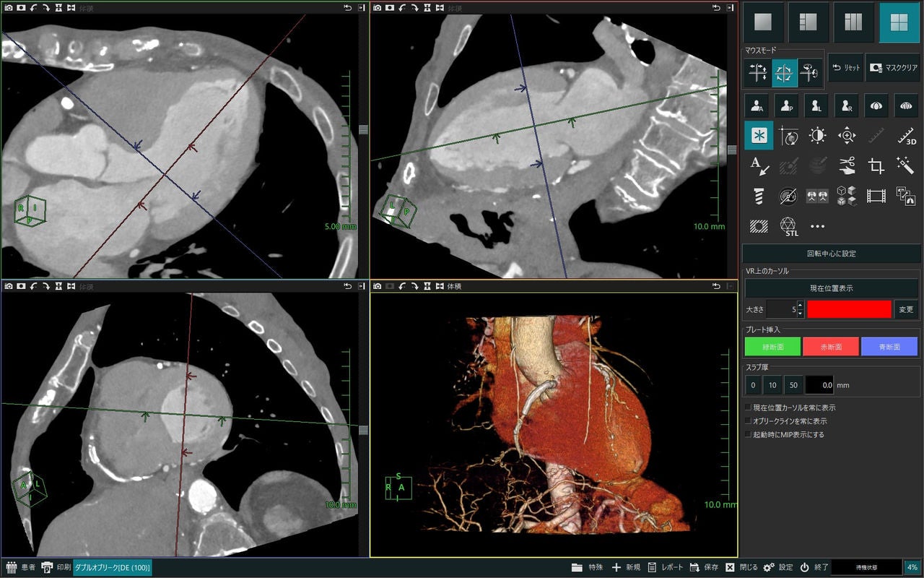Image resolution: width=924 pixels, height=578 pixels.
Task: Click the red cursor color swatch
Action: point(849,309)
